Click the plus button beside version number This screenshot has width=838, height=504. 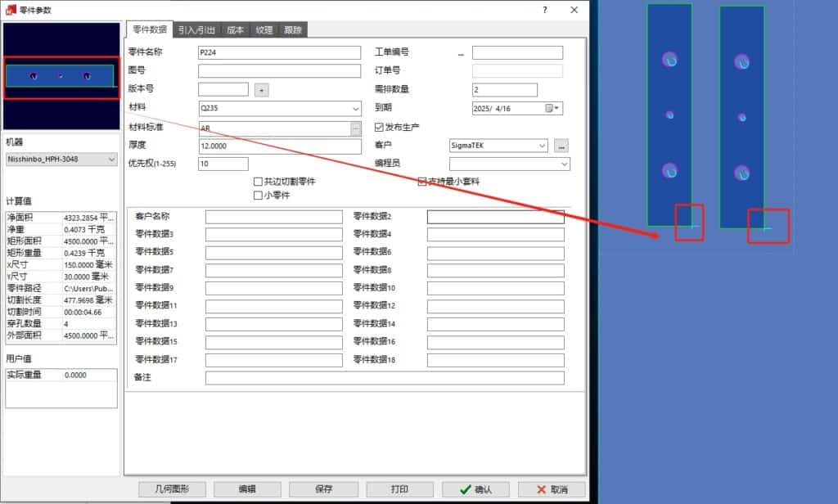click(x=262, y=90)
